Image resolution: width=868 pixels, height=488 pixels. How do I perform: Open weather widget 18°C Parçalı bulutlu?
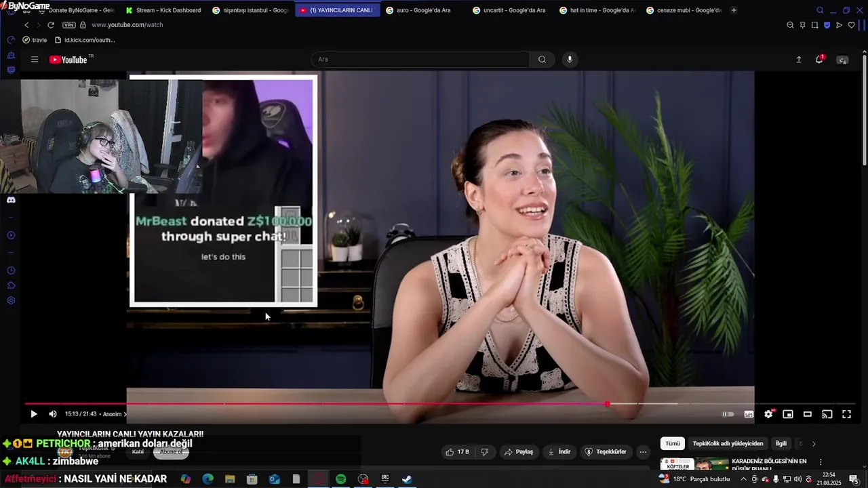[694, 479]
